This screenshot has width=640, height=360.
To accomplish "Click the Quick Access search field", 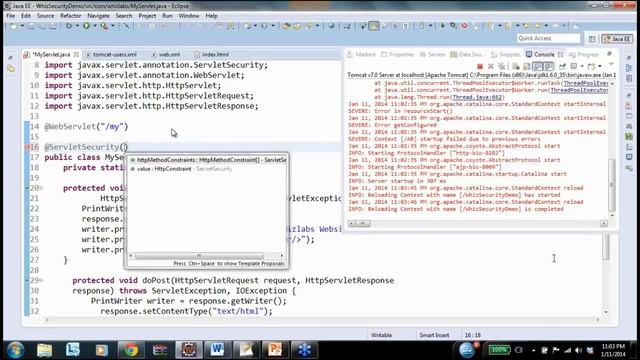I will pyautogui.click(x=548, y=38).
